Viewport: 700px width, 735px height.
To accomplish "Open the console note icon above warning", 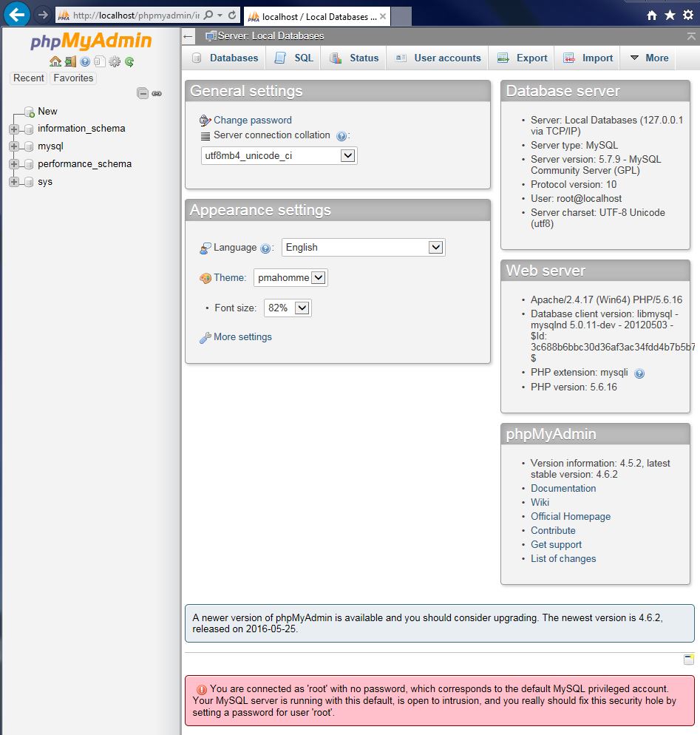I will pos(689,660).
